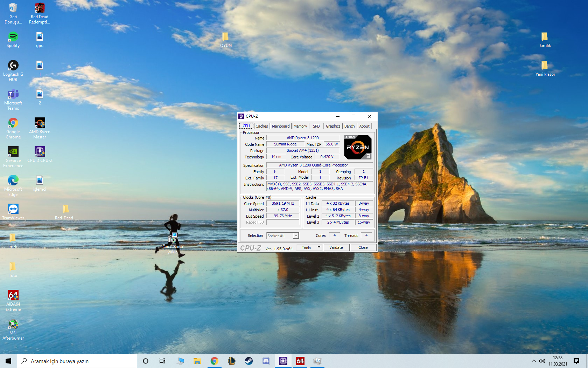Click the Steam icon in the taskbar

point(249,361)
